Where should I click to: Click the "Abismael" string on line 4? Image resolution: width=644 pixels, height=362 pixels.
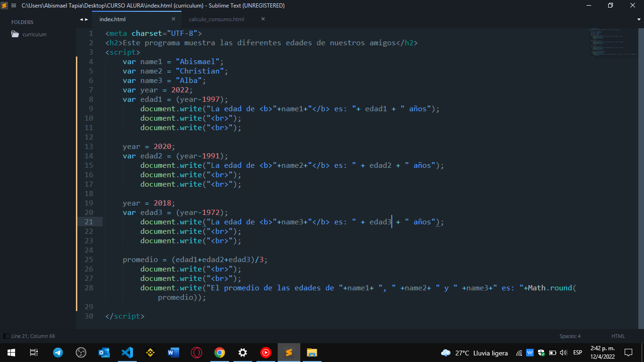[x=198, y=62]
